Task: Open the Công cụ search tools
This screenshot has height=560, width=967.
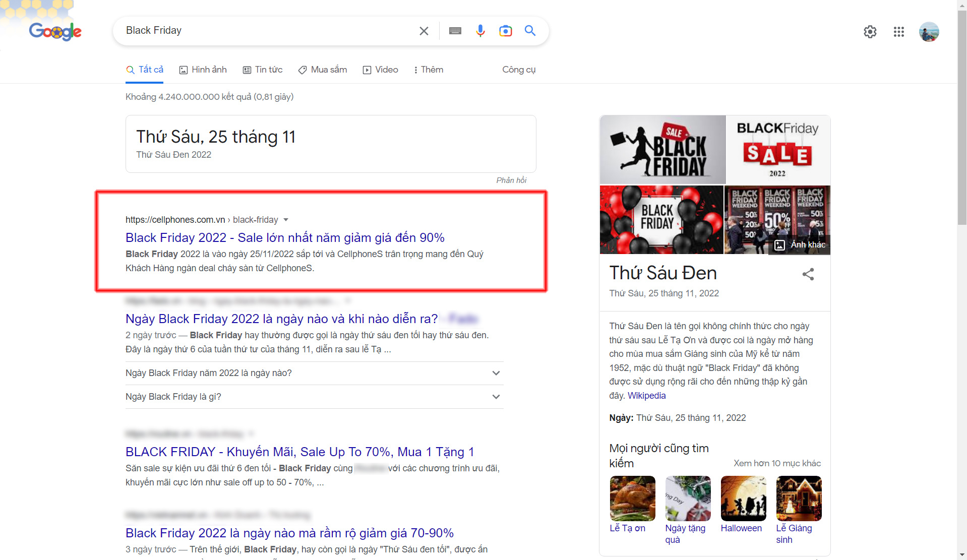Action: click(x=519, y=70)
